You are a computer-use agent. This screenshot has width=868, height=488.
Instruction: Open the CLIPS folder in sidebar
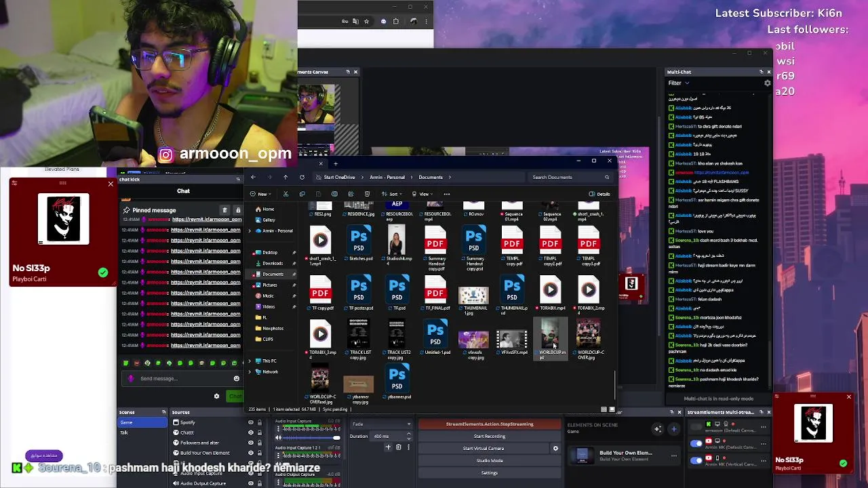tap(268, 339)
